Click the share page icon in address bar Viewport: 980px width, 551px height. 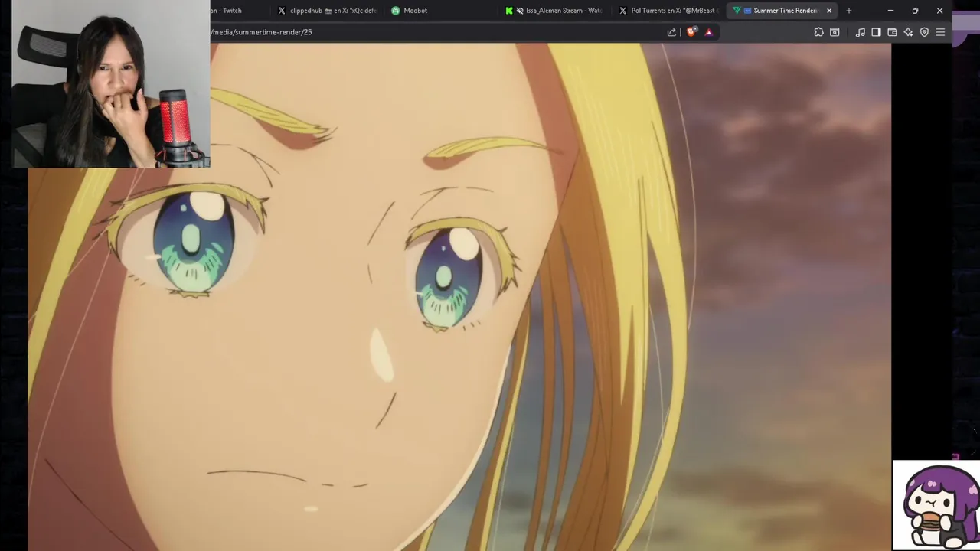click(671, 32)
